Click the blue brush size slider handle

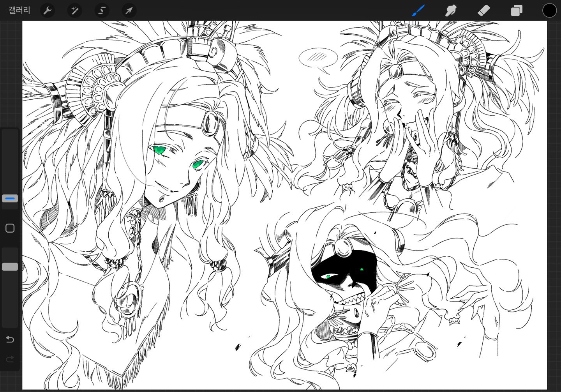tap(10, 199)
